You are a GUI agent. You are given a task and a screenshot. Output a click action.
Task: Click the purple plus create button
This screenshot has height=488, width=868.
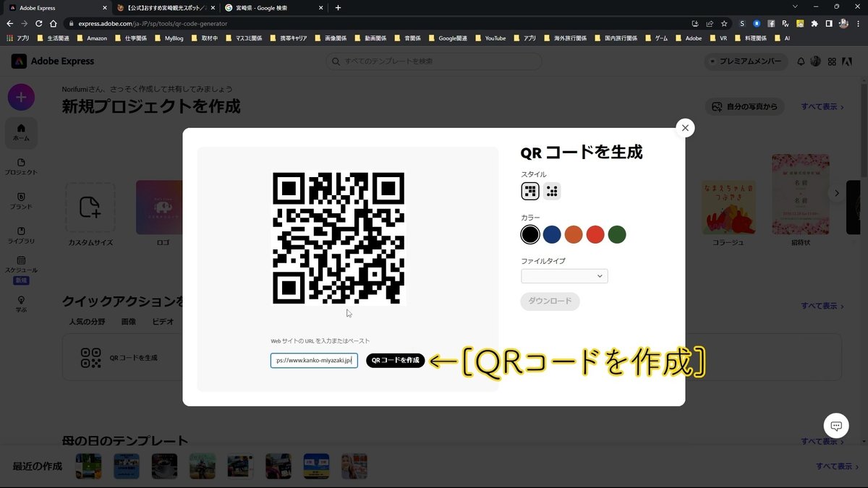(21, 97)
